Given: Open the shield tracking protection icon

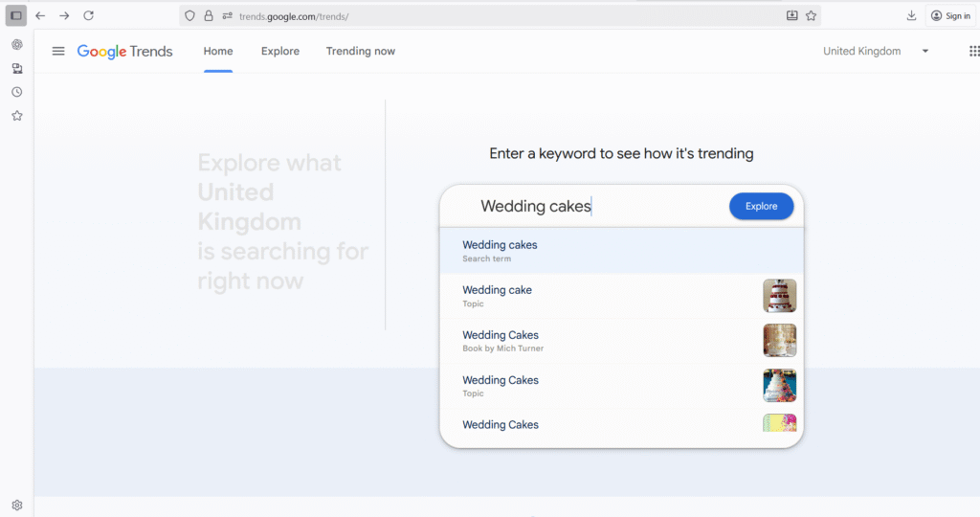Looking at the screenshot, I should pos(190,16).
